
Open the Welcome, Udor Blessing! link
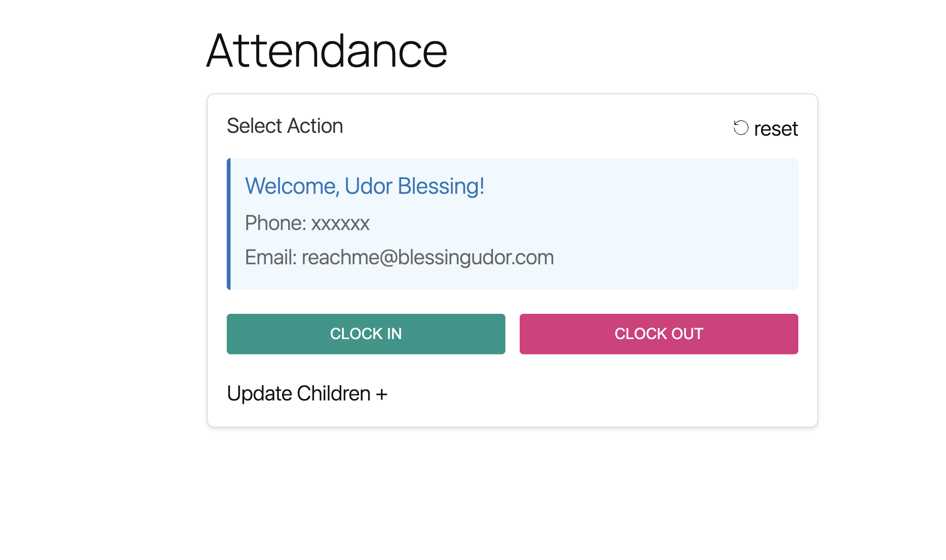pyautogui.click(x=364, y=186)
